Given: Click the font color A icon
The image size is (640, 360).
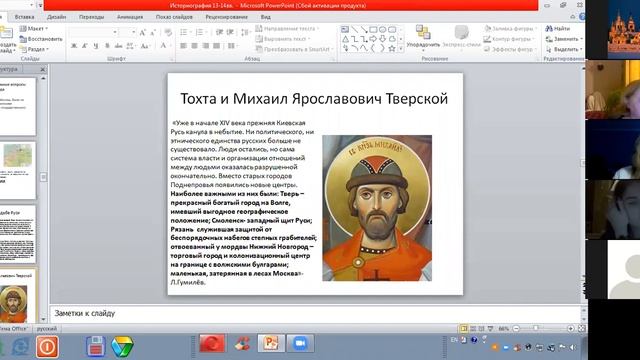Looking at the screenshot, I should 163,46.
